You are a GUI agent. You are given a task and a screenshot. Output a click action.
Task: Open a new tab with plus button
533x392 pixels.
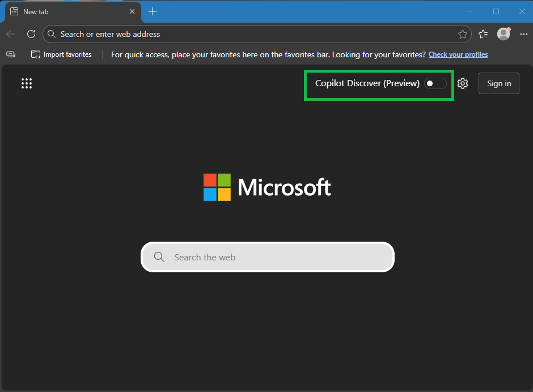(x=153, y=11)
